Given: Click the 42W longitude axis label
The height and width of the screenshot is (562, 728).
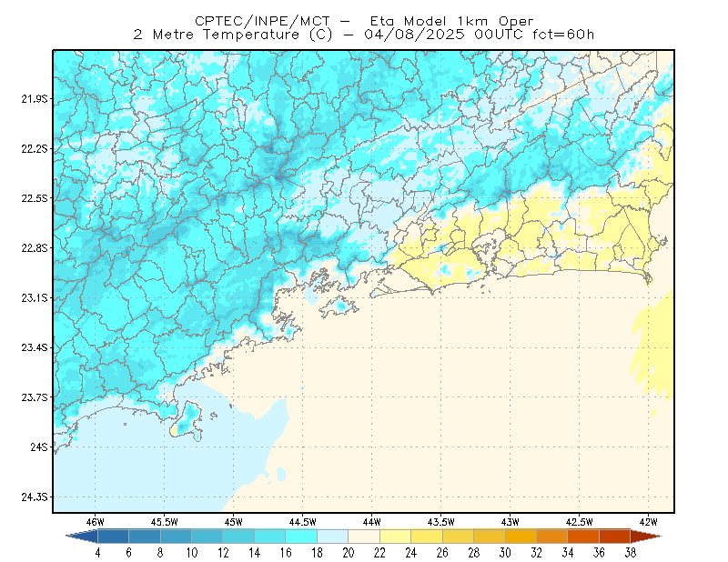Looking at the screenshot, I should tap(648, 522).
